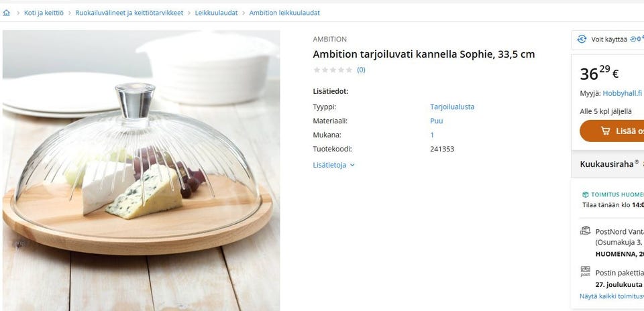Show all delivery options link
Image resolution: width=644 pixels, height=311 pixels.
pos(612,296)
